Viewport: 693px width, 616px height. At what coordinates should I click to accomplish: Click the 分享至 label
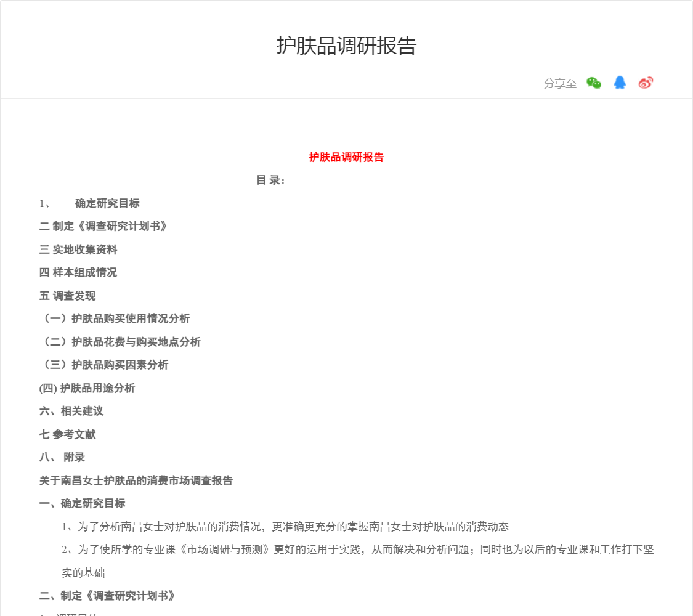[x=560, y=84]
